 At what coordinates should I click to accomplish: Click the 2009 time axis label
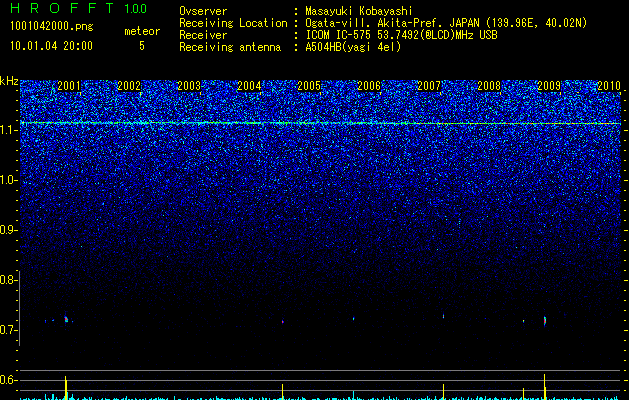[x=549, y=86]
